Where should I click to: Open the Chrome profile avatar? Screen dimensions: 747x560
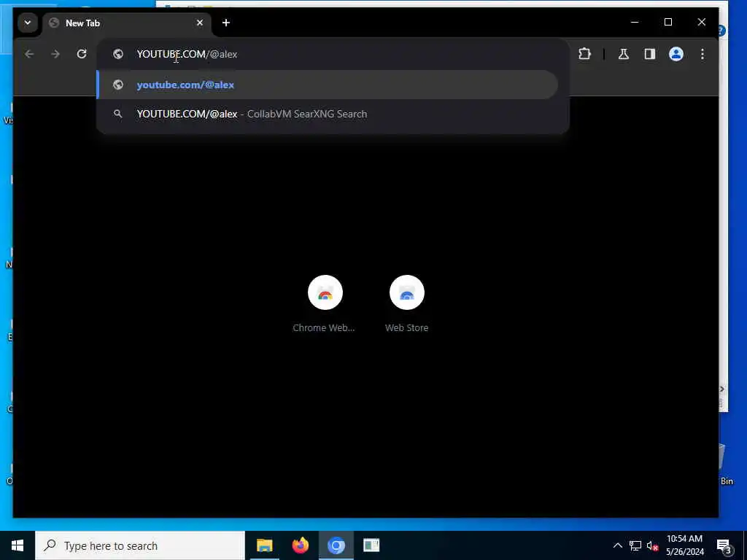pyautogui.click(x=676, y=54)
